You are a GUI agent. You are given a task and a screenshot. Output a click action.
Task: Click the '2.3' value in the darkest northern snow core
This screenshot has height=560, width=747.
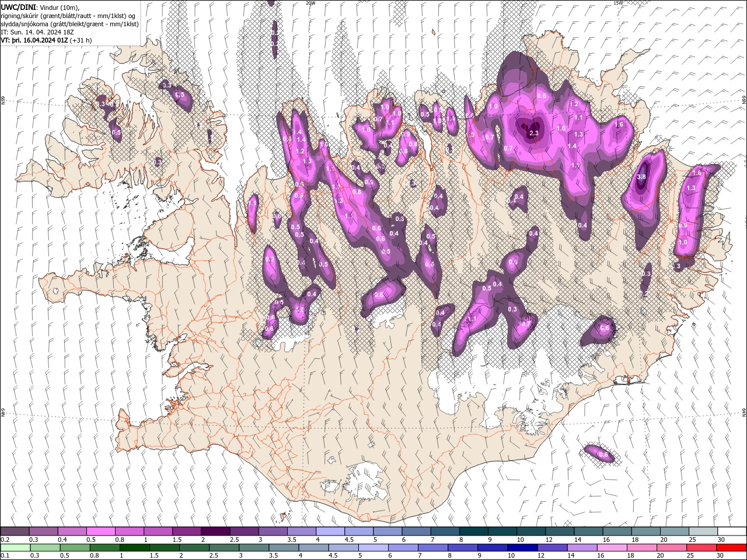pyautogui.click(x=533, y=134)
